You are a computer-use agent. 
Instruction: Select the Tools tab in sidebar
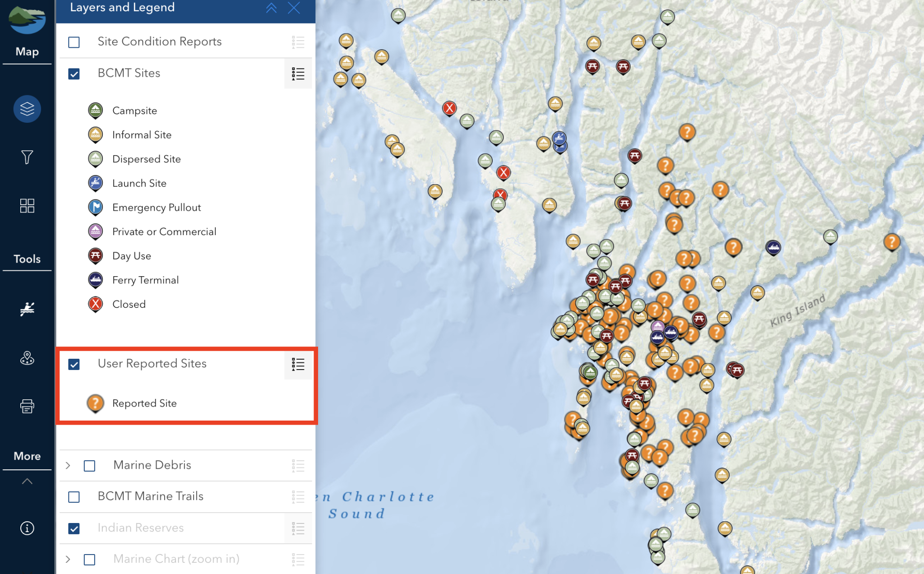click(27, 259)
